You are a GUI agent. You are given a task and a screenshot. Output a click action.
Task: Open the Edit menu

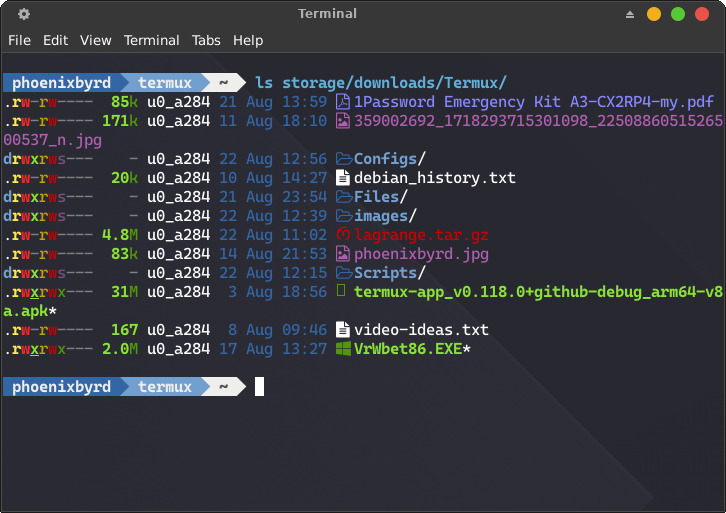pyautogui.click(x=56, y=40)
